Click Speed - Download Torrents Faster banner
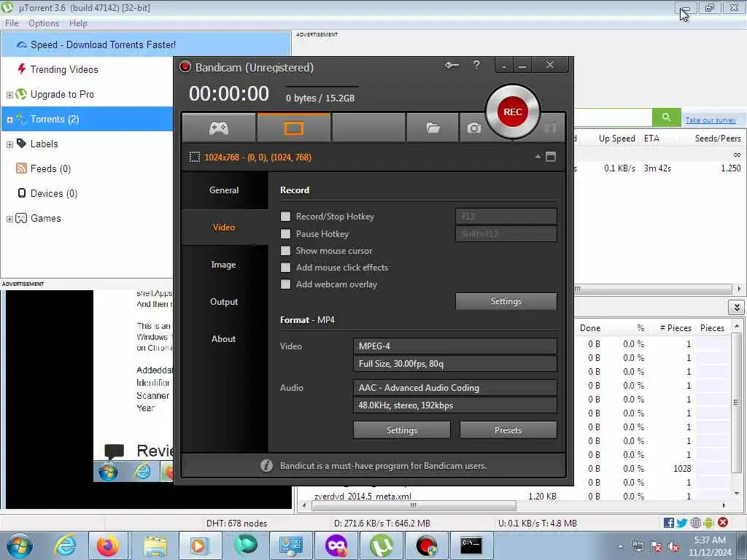The image size is (747, 560). (x=146, y=44)
